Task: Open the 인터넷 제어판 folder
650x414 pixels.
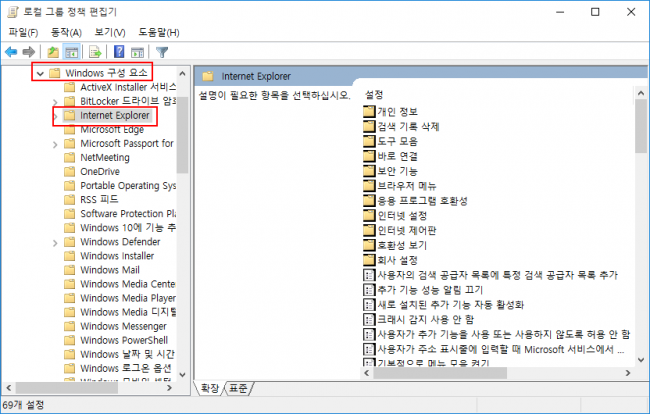Action: pyautogui.click(x=400, y=231)
